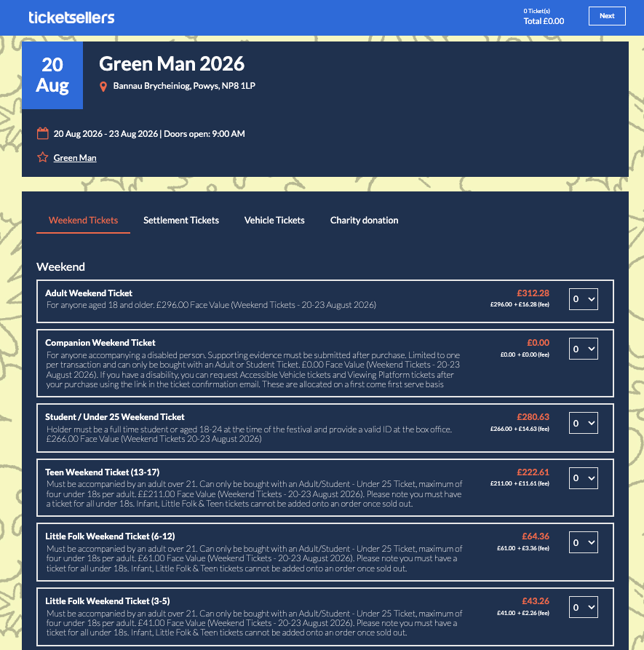
Task: Open Student / Under 25 ticket quantity dropdown
Action: click(583, 423)
